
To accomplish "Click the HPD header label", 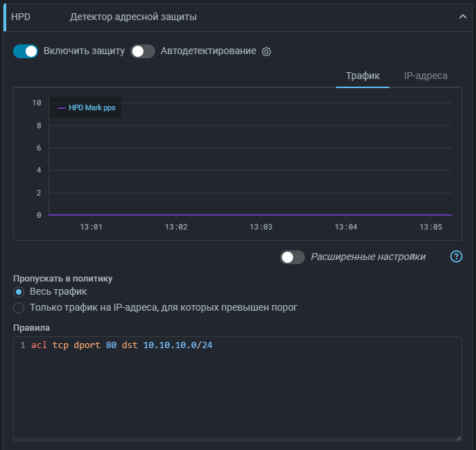I will [21, 17].
